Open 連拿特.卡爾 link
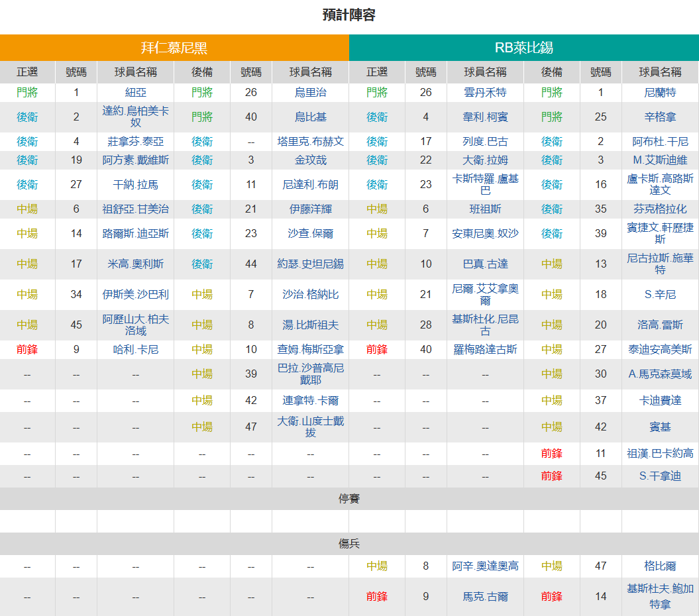Screen dimensions: 699x616 pyautogui.click(x=311, y=400)
